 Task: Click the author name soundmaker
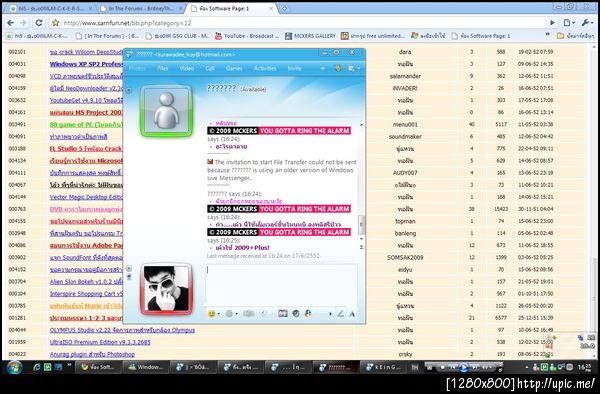point(405,137)
